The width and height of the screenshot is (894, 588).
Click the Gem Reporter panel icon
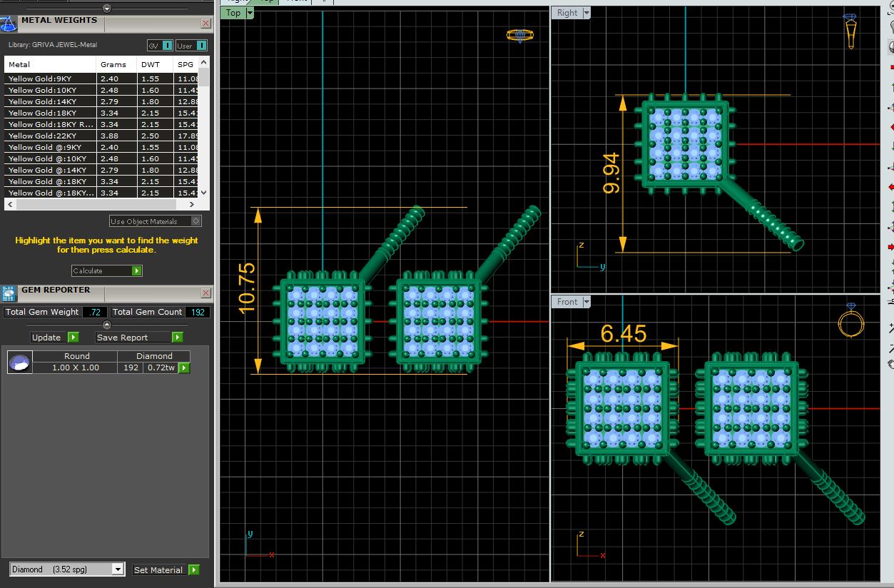(9, 293)
